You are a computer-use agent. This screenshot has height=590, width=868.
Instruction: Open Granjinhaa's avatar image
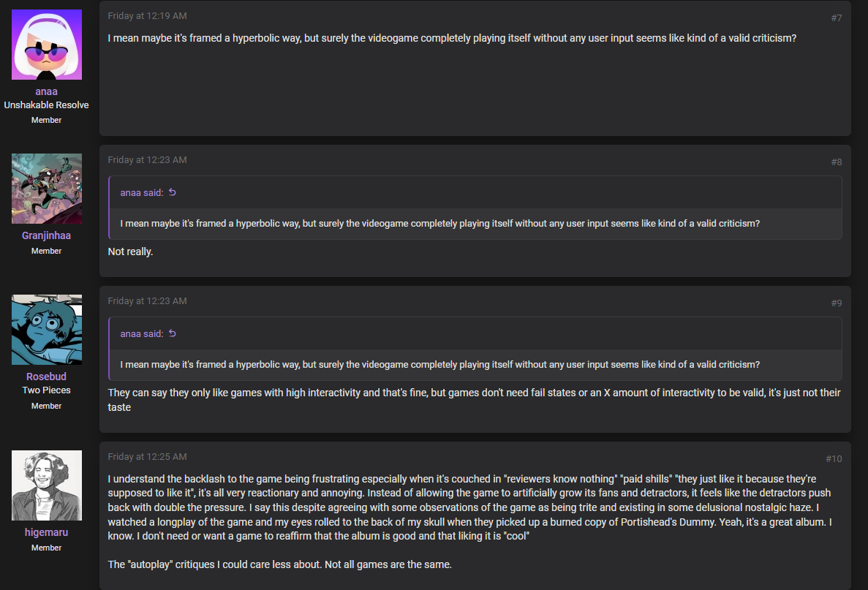47,189
